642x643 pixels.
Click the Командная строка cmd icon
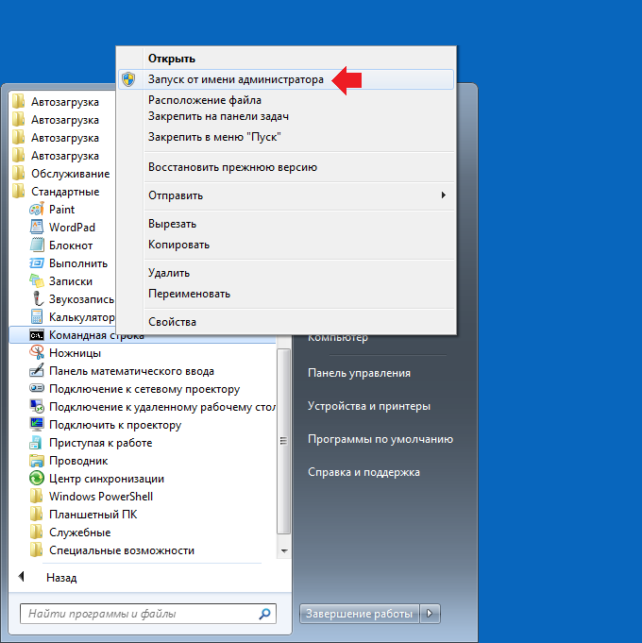pyautogui.click(x=36, y=335)
